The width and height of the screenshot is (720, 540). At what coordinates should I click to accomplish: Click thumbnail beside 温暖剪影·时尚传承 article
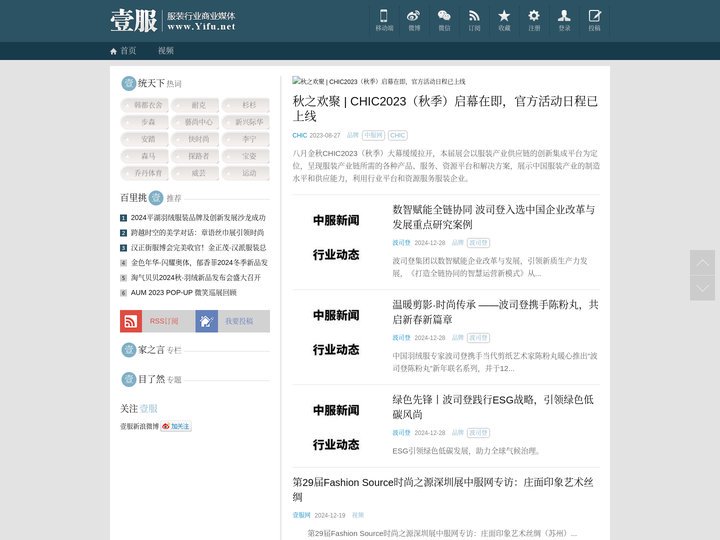[x=336, y=332]
